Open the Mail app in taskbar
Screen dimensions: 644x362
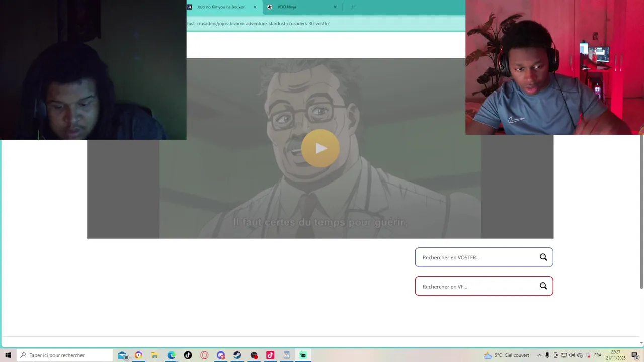[123, 355]
